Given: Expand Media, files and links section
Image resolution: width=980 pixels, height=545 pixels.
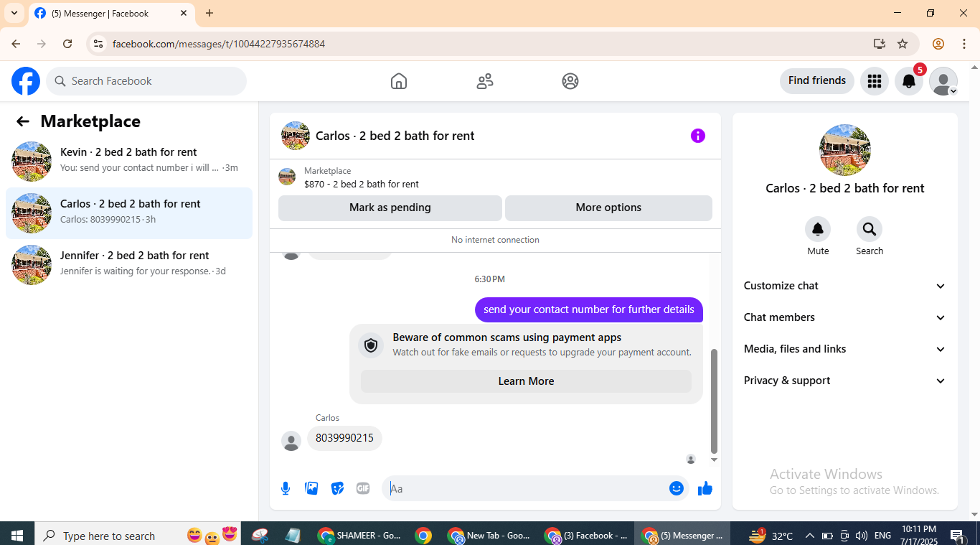Looking at the screenshot, I should tap(845, 349).
